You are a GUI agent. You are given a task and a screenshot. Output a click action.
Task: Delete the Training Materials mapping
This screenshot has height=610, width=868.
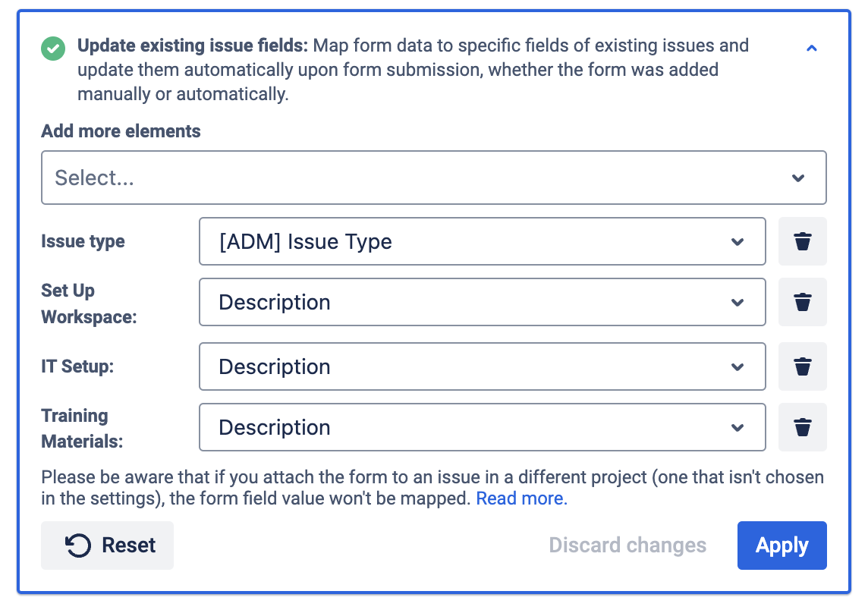point(802,427)
